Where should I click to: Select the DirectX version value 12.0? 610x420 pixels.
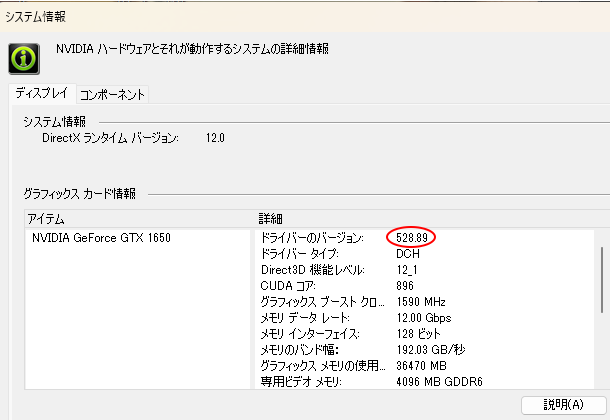215,138
